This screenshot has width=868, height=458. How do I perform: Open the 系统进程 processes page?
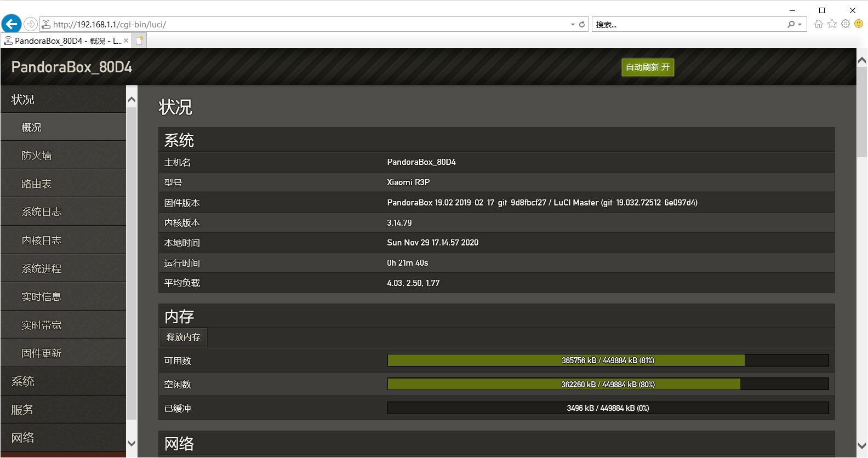click(x=64, y=268)
